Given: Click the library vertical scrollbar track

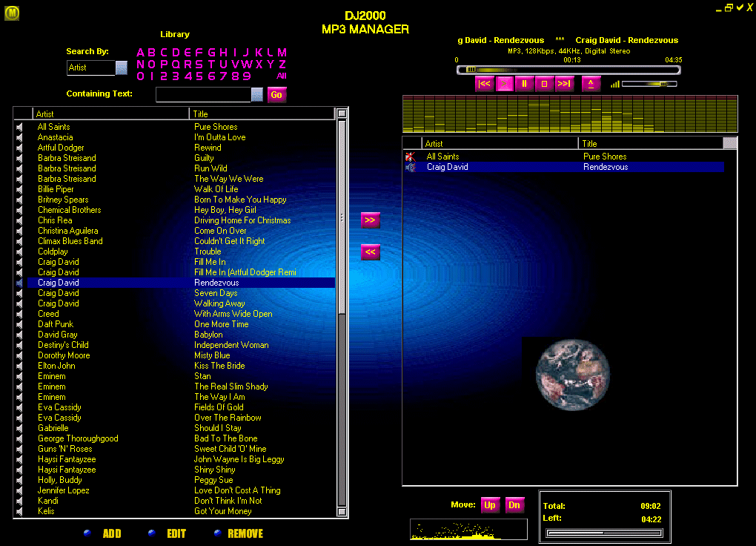Looking at the screenshot, I should point(342,409).
